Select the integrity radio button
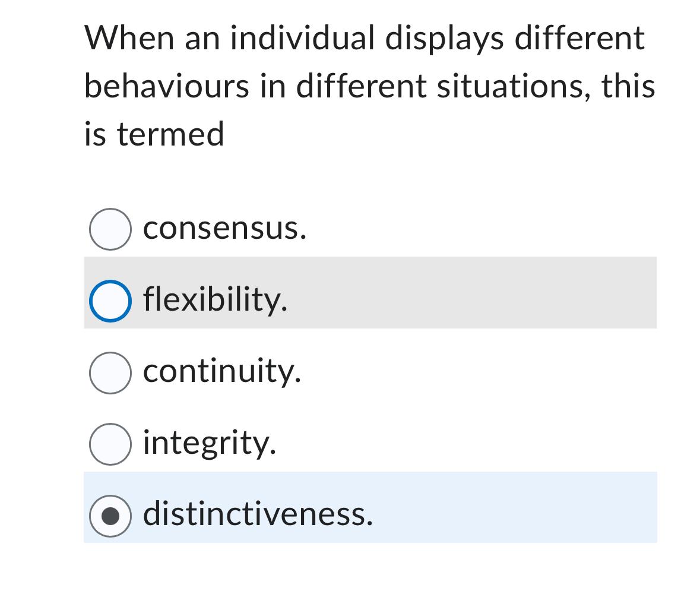This screenshot has width=700, height=594. (110, 443)
